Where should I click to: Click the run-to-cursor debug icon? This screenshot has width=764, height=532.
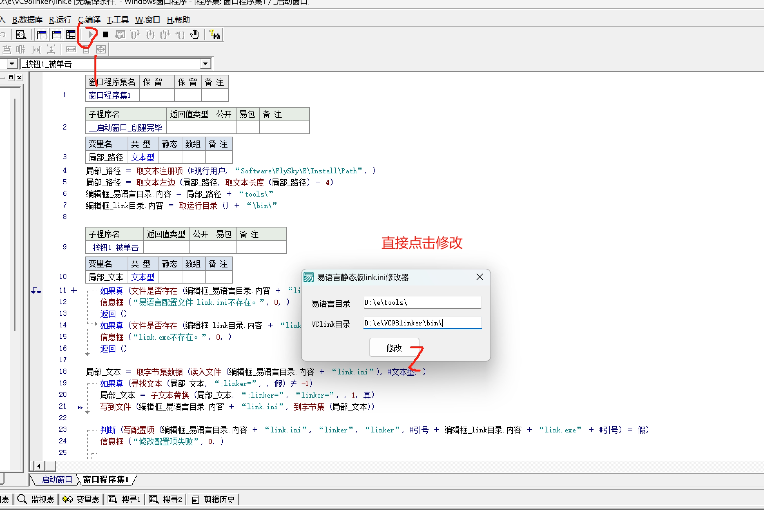point(180,34)
